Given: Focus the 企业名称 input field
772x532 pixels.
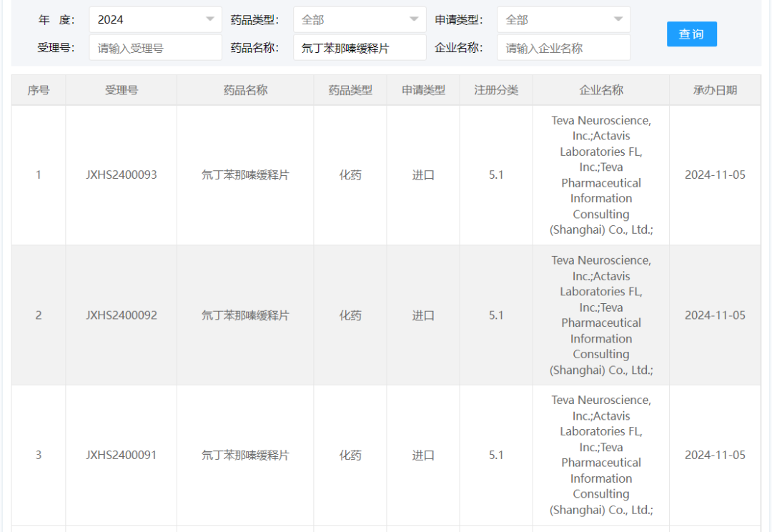Looking at the screenshot, I should [x=563, y=48].
